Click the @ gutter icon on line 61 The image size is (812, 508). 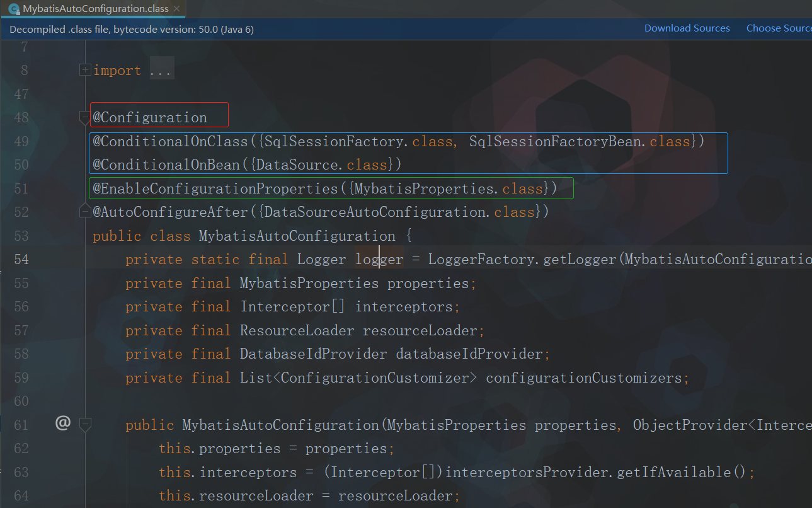(63, 424)
